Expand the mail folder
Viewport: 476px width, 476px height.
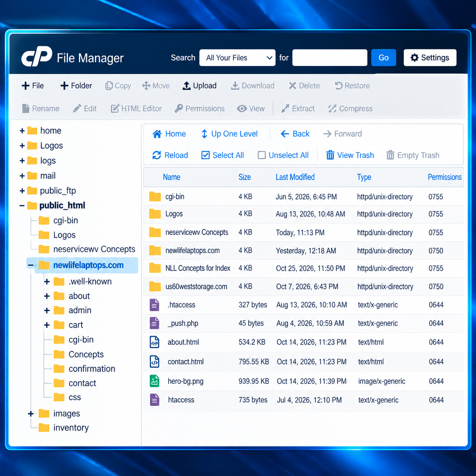[x=22, y=176]
